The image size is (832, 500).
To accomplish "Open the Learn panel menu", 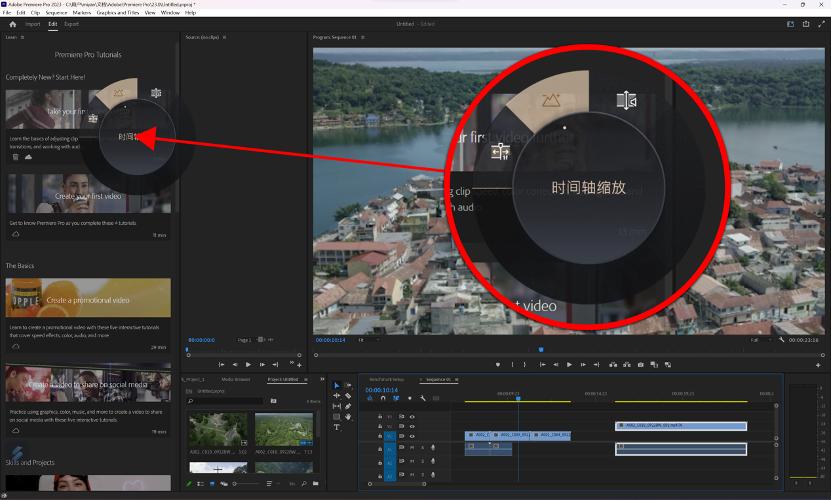I will (22, 37).
